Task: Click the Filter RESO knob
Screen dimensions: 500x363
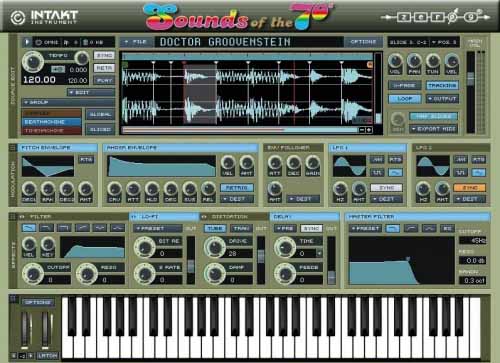Action: pyautogui.click(x=87, y=274)
